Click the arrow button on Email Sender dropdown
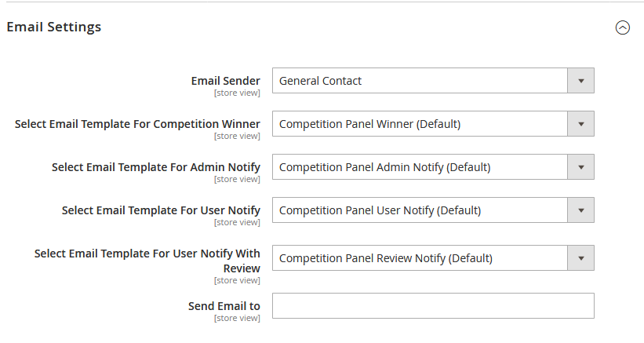Screen dimensions: 644x343 (x=580, y=81)
